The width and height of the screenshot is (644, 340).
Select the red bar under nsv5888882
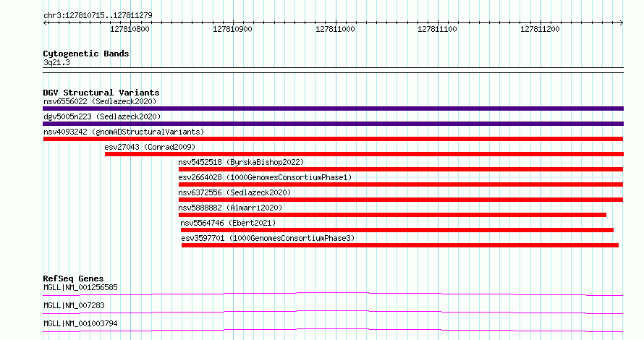[x=393, y=215]
